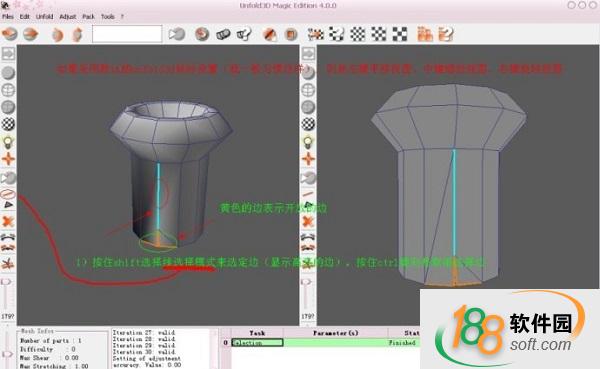The width and height of the screenshot is (600, 369).
Task: Click the vertical slider below left viewport sidebar
Action: coord(5,295)
